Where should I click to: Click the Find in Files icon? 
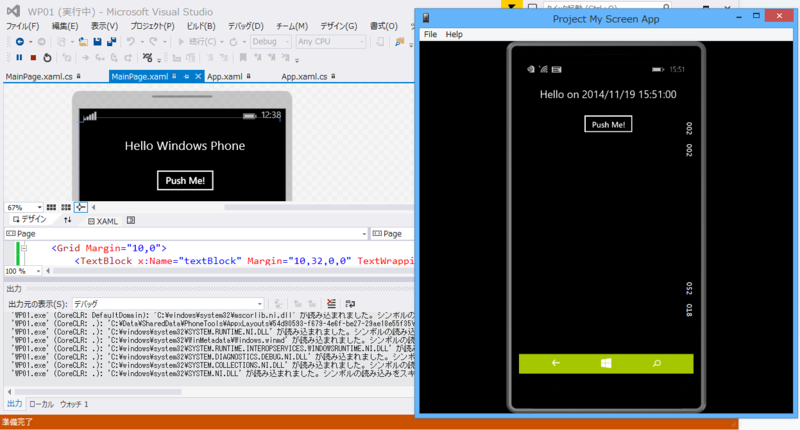399,41
